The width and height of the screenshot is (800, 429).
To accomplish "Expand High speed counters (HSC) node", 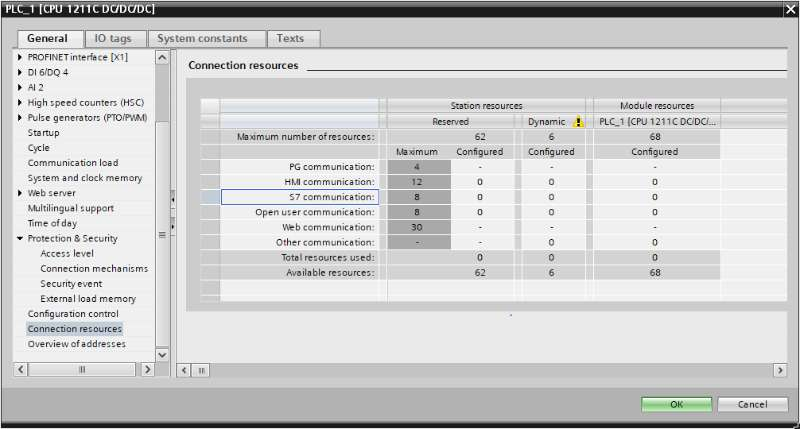I will tap(20, 102).
